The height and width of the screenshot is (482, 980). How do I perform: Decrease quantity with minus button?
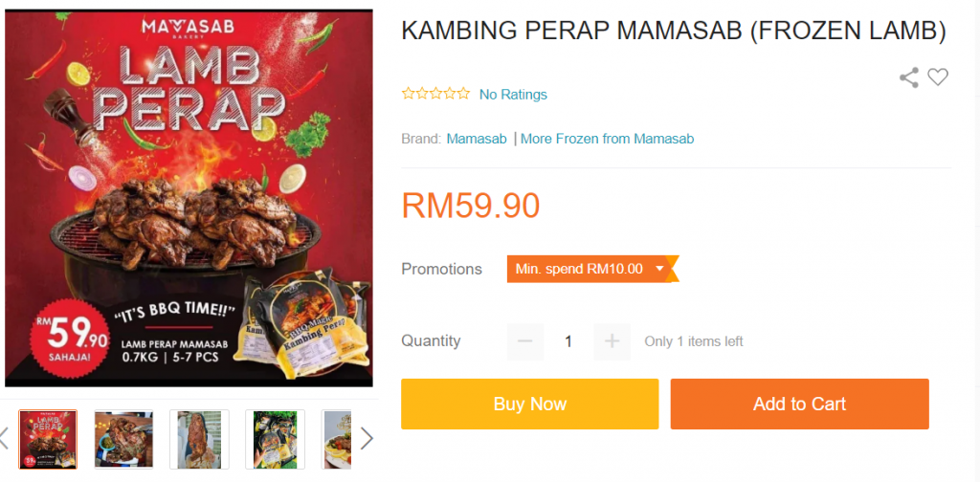[525, 340]
